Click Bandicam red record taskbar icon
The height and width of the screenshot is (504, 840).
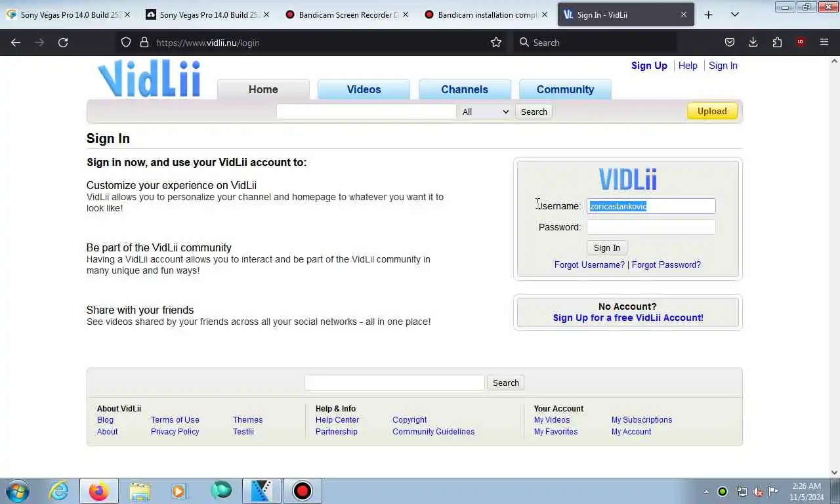pos(303,491)
